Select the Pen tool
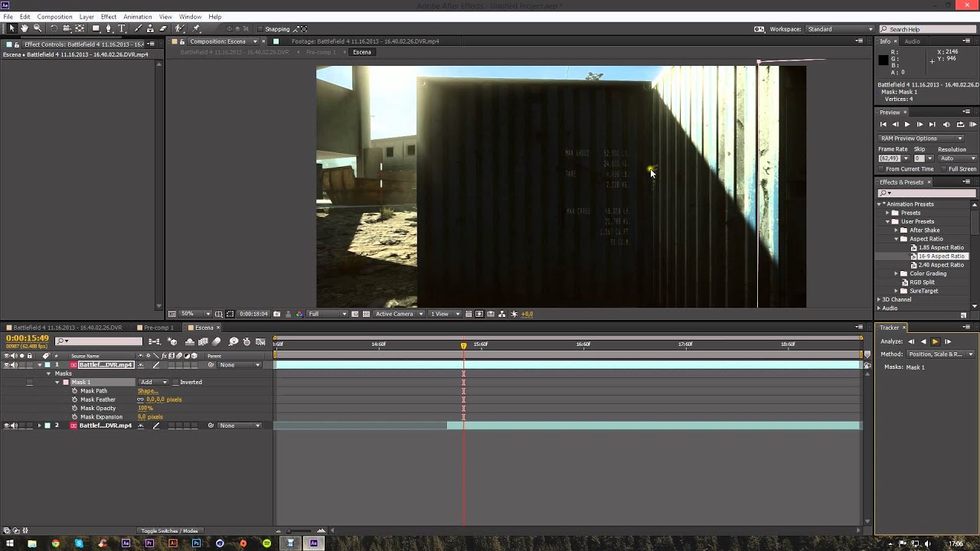The image size is (980, 551). (x=109, y=28)
